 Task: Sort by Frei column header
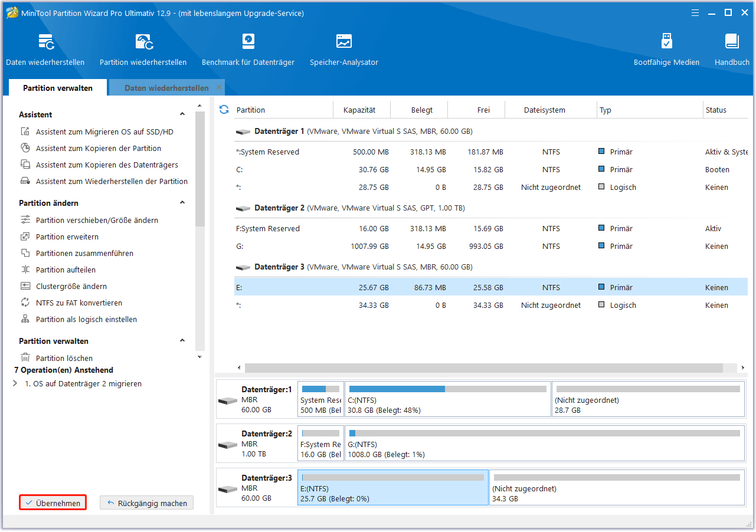point(483,110)
